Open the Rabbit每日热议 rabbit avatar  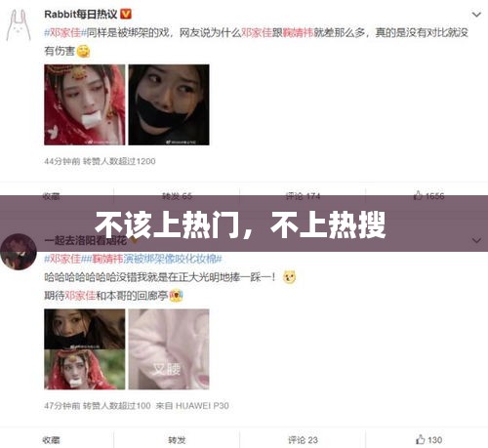[19, 25]
